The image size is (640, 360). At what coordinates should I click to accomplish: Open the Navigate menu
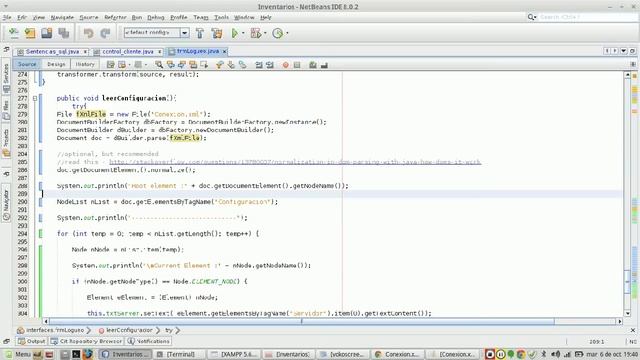pos(62,18)
